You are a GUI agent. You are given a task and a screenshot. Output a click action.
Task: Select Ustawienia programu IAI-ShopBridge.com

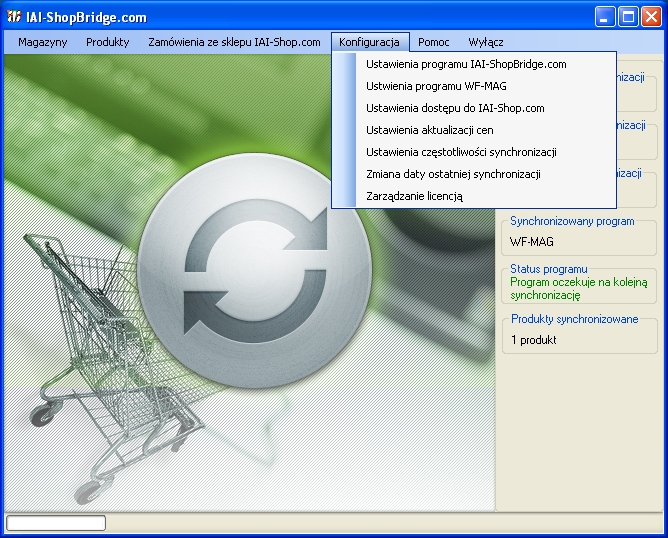point(474,64)
